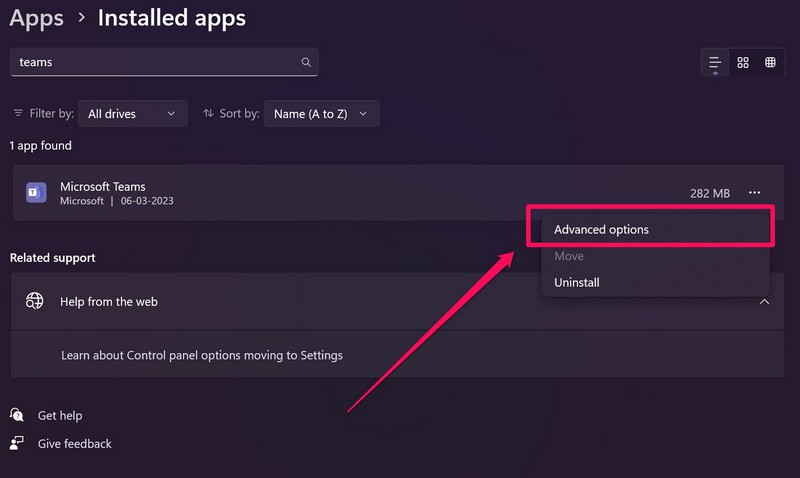
Task: Click the three-dot more options button
Action: (x=755, y=193)
